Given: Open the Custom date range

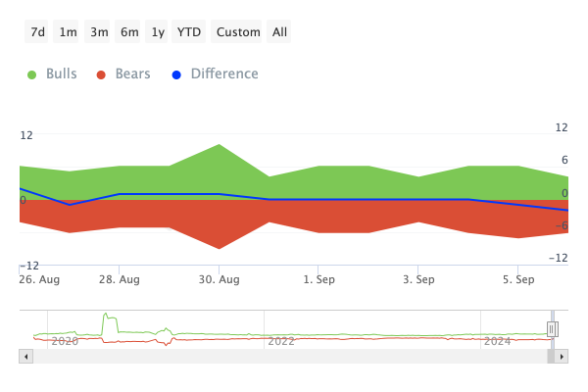Looking at the screenshot, I should pos(238,32).
